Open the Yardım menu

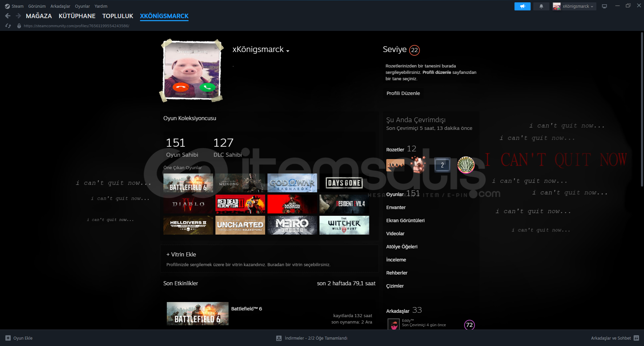[101, 6]
